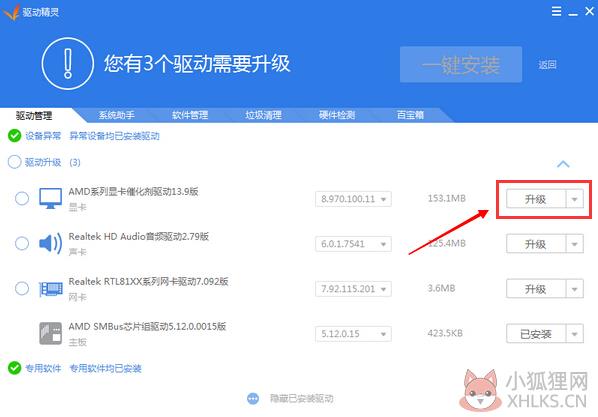Image resolution: width=598 pixels, height=417 pixels.
Task: Expand arrow next to Realtek Audio 升级 button
Action: [574, 244]
